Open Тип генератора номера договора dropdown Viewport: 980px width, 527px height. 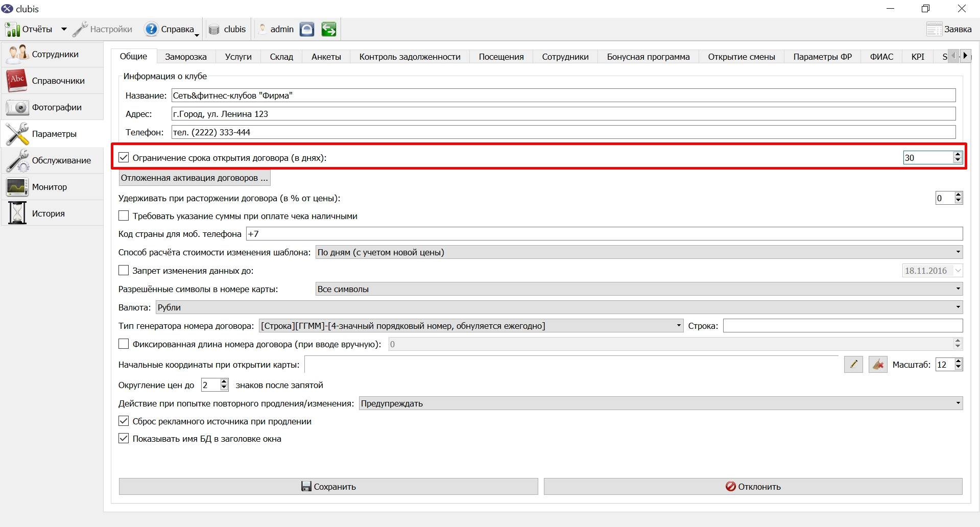(x=471, y=326)
